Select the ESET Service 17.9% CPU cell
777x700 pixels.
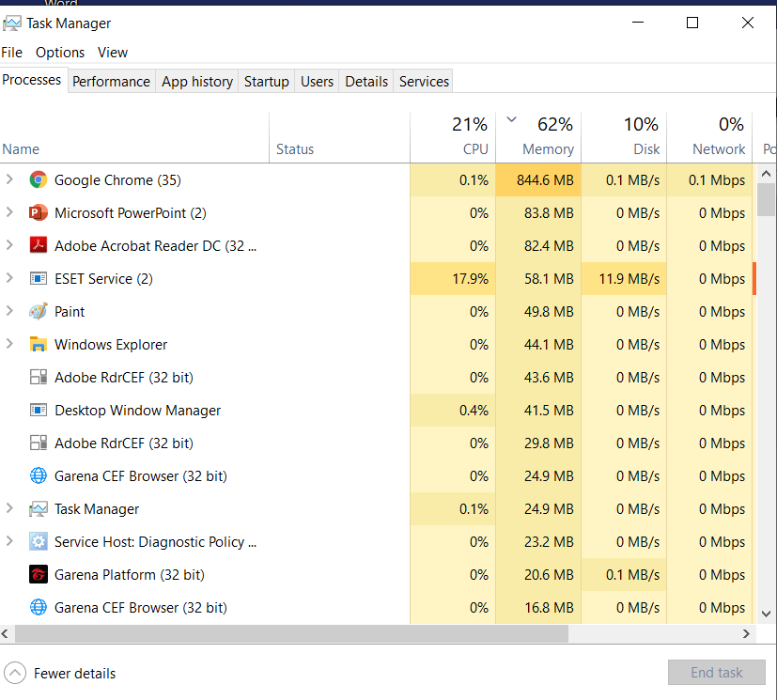[x=453, y=278]
